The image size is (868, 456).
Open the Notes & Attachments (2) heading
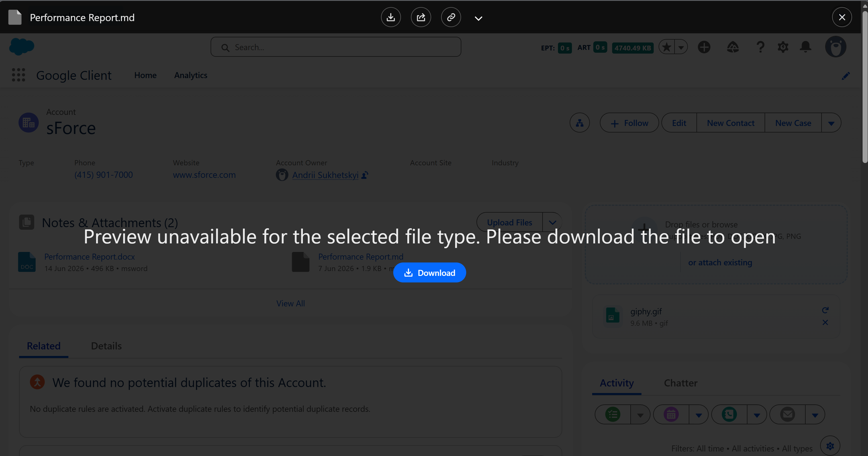tap(110, 222)
